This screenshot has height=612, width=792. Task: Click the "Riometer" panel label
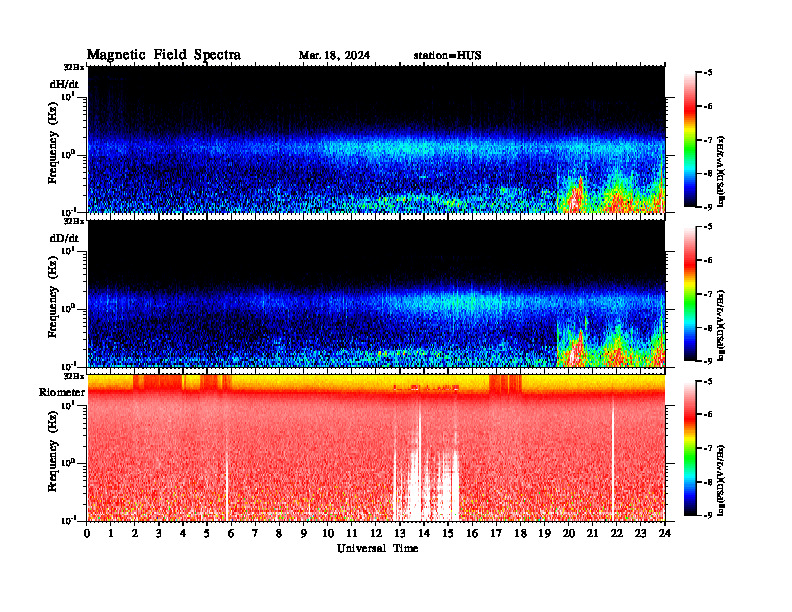click(62, 392)
